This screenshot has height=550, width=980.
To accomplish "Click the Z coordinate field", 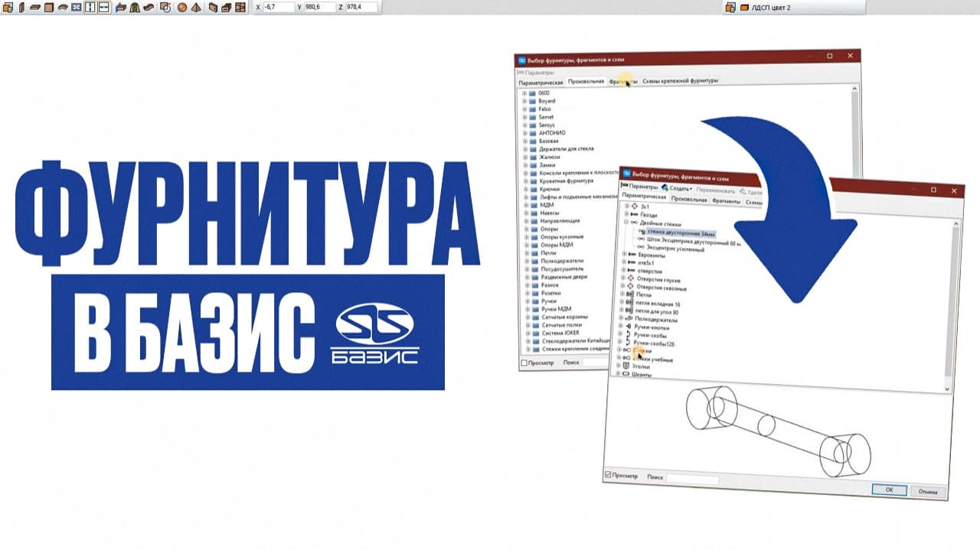I will click(362, 7).
